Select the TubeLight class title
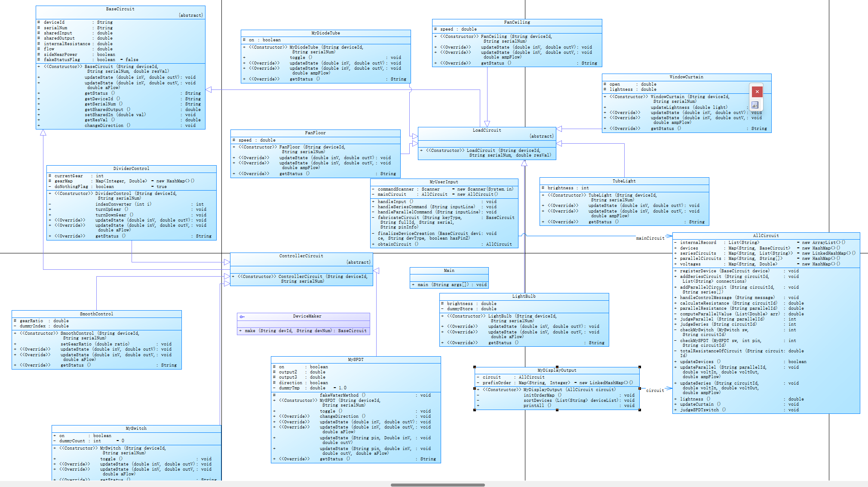This screenshot has height=487, width=868. [624, 181]
